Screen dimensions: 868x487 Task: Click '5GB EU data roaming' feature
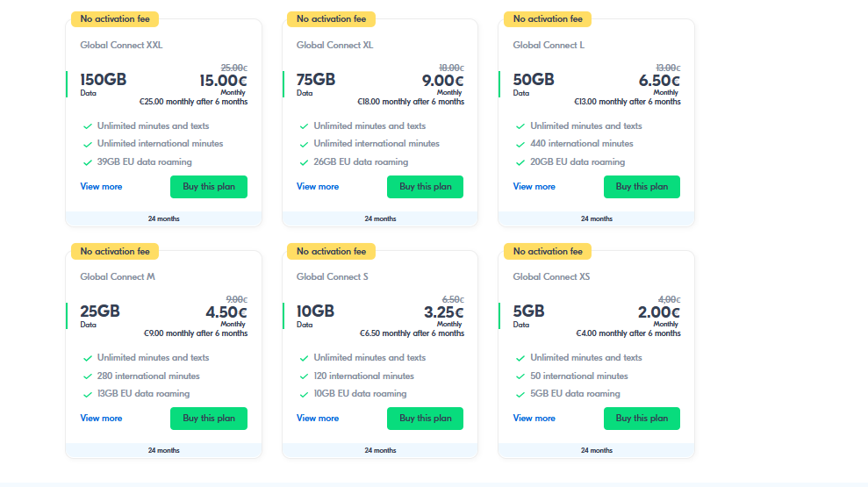[x=575, y=394]
